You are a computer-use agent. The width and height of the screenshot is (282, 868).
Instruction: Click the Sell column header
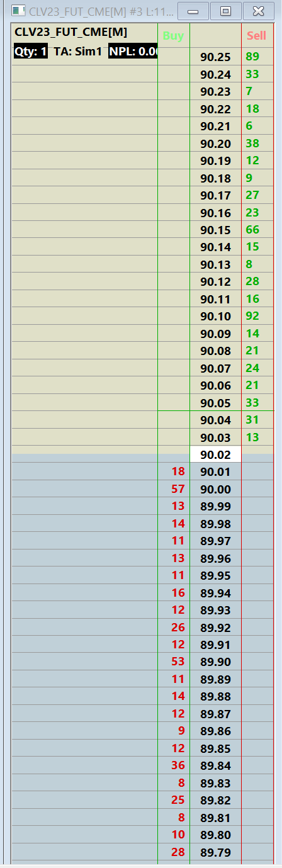point(257,36)
